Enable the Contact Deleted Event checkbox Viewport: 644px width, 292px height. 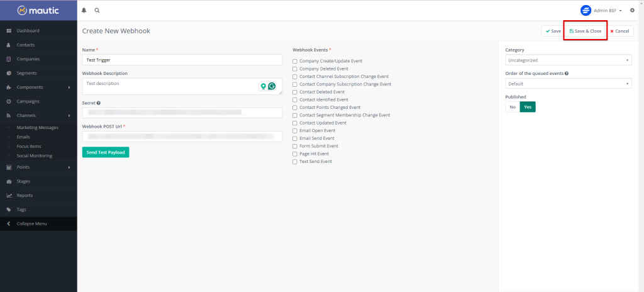click(295, 92)
